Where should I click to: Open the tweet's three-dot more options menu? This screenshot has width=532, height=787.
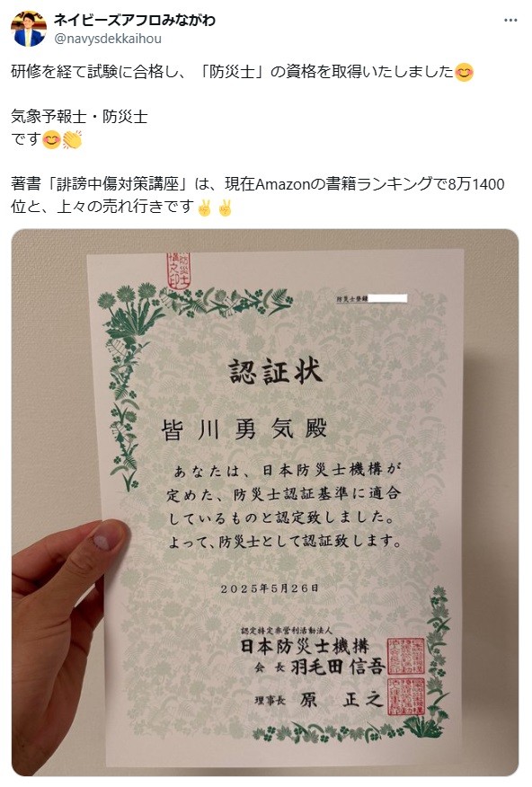pos(510,20)
